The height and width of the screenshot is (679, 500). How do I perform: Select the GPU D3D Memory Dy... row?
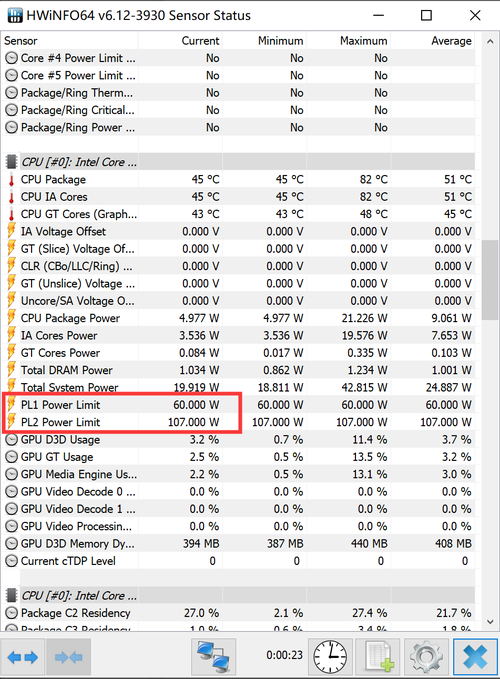click(238, 543)
